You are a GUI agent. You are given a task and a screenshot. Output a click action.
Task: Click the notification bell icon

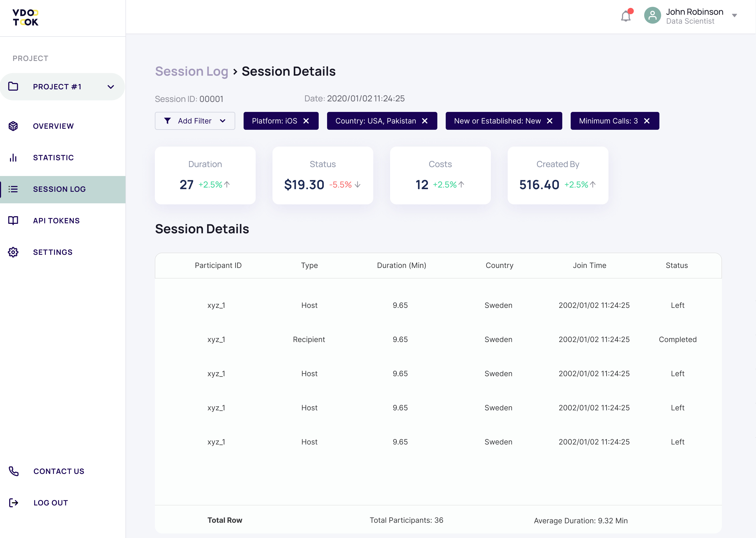pyautogui.click(x=625, y=16)
